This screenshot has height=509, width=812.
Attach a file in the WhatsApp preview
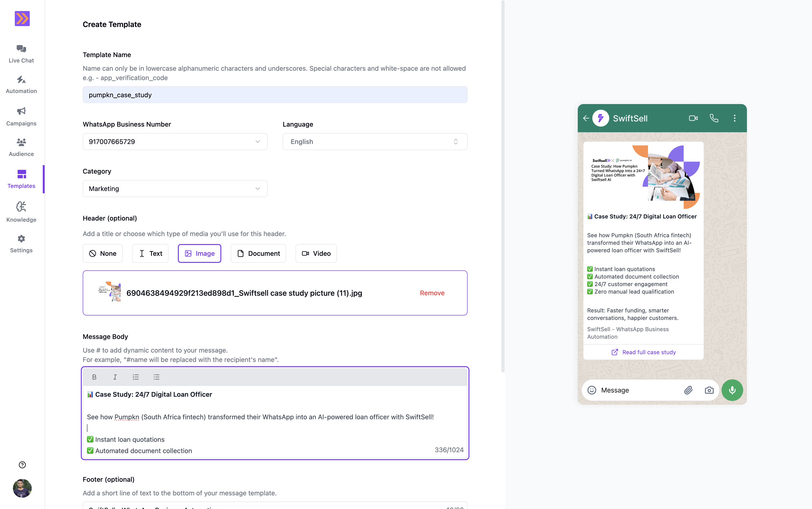pyautogui.click(x=688, y=390)
